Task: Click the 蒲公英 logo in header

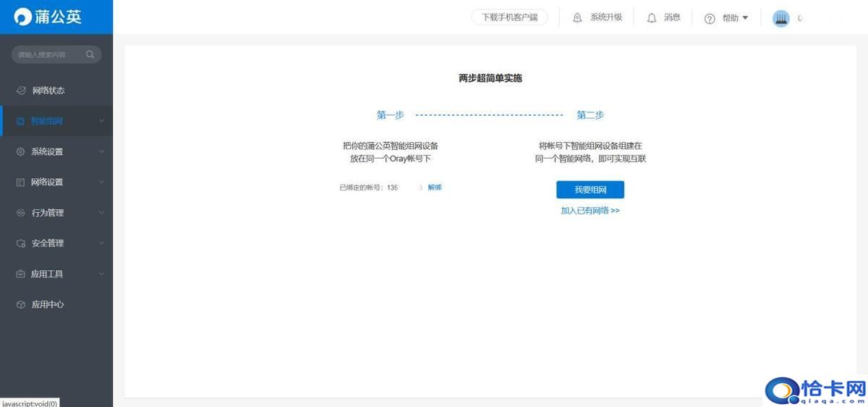Action: [x=48, y=17]
